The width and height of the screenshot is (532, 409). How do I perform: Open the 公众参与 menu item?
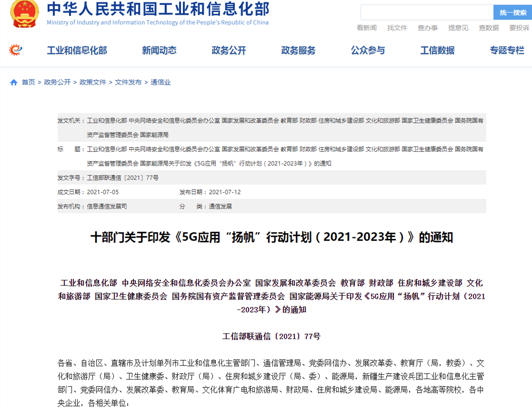[x=368, y=51]
